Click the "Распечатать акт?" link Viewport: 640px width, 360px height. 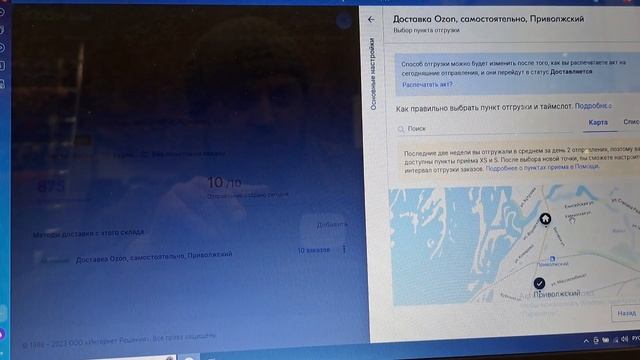pyautogui.click(x=427, y=84)
